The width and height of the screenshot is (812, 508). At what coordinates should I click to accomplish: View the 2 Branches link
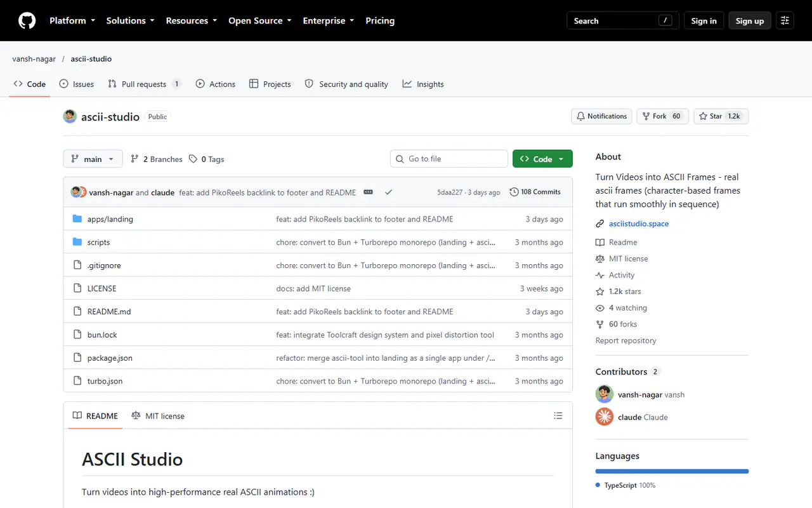click(157, 159)
